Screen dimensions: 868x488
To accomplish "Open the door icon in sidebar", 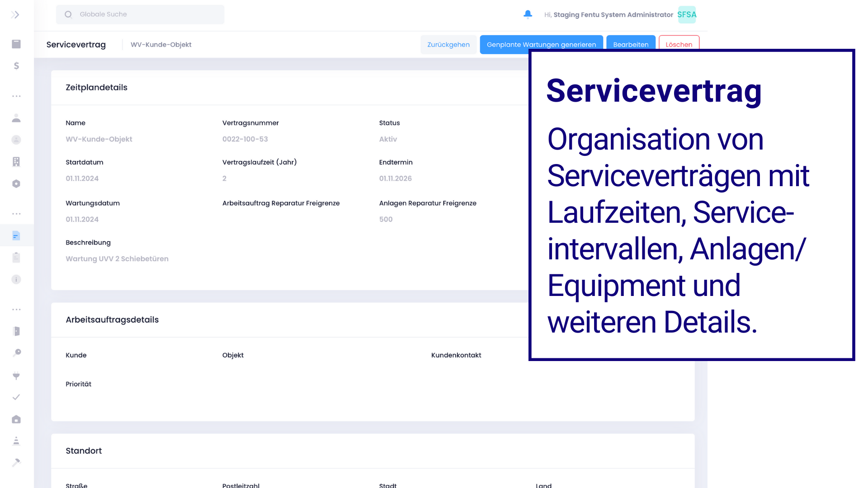I will pos(16,331).
